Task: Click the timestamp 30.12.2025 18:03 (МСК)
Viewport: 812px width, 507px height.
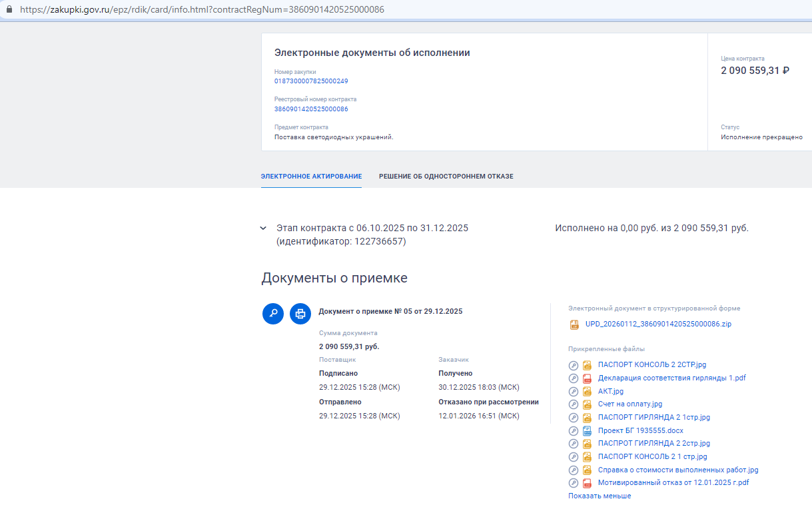Action: coord(479,387)
